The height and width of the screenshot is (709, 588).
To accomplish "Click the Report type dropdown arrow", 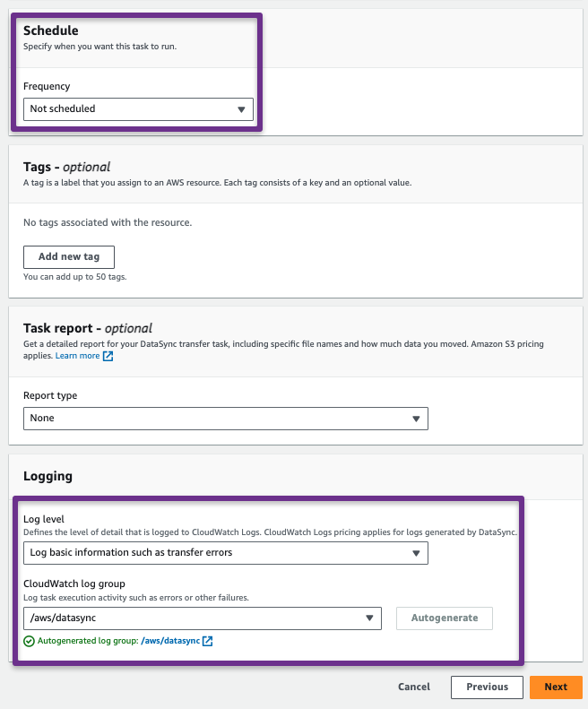I will 416,419.
